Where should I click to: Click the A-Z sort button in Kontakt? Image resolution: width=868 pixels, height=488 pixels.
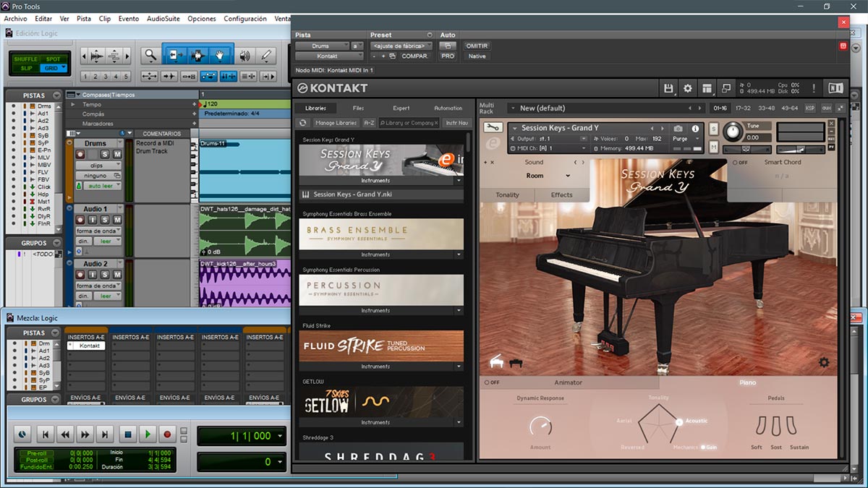pyautogui.click(x=369, y=123)
